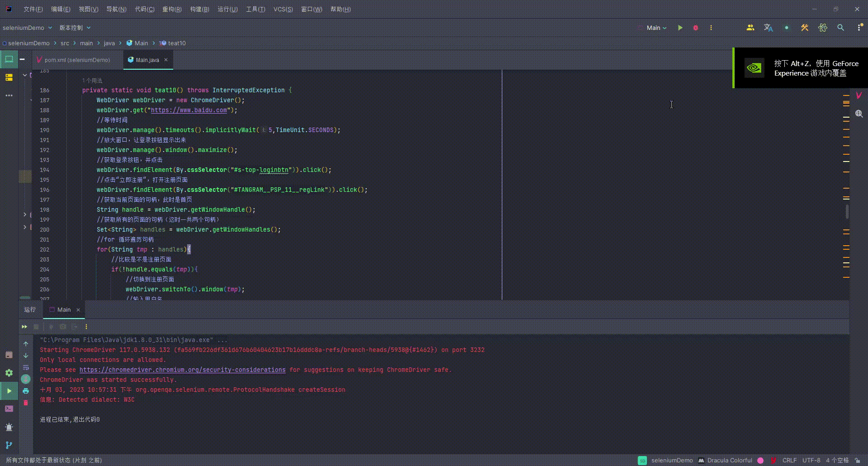The image size is (868, 466).
Task: Open the Terminal tool window icon
Action: tap(9, 409)
